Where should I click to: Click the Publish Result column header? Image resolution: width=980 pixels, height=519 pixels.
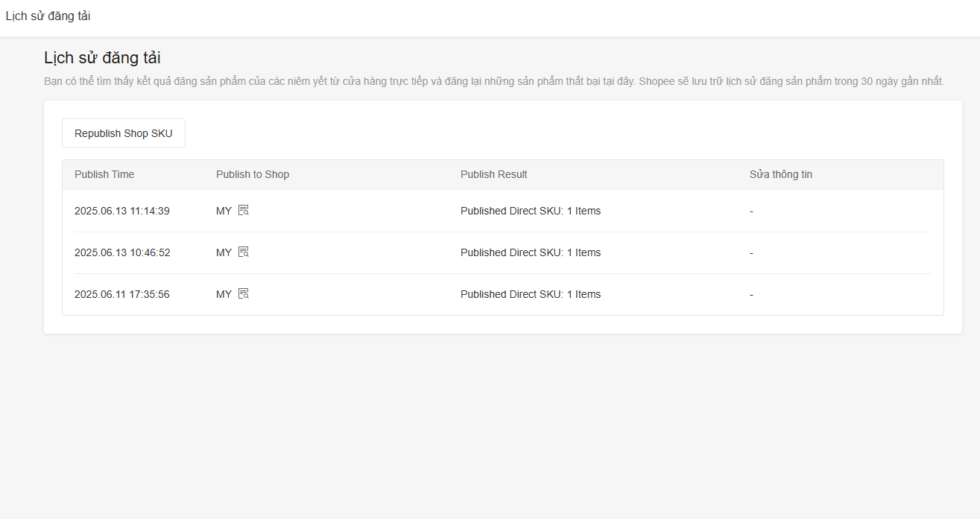[x=493, y=174]
